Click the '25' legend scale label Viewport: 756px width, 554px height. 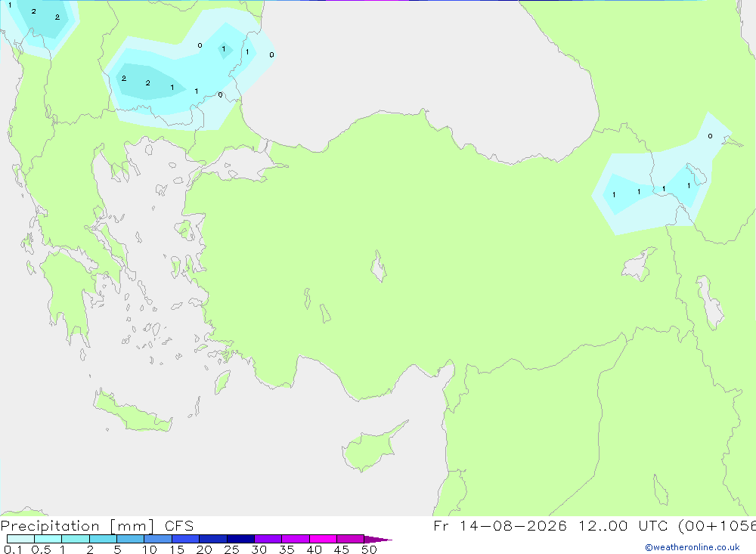(x=231, y=549)
